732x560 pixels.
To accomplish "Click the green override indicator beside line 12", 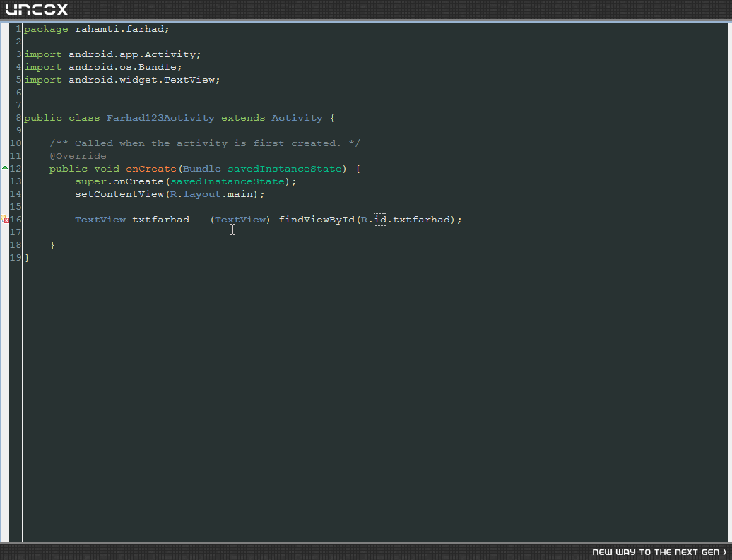I will tap(5, 168).
